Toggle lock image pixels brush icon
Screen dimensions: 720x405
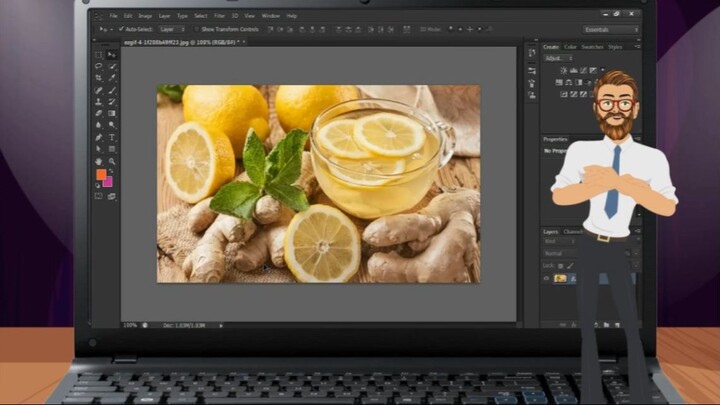click(570, 266)
